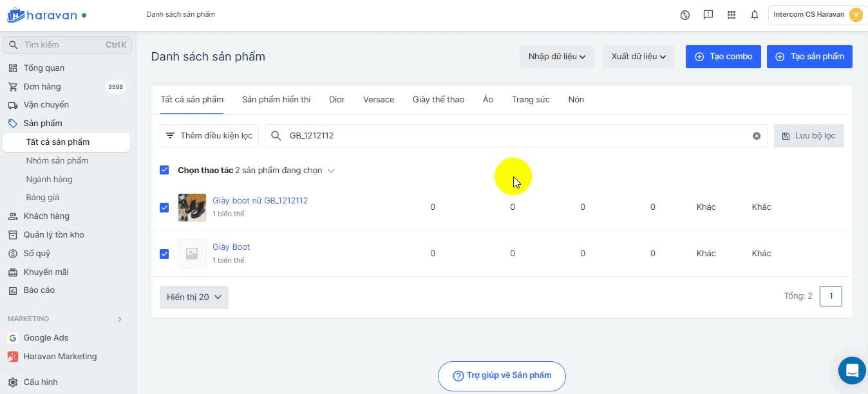This screenshot has width=868, height=394.
Task: Open the Giày boot nữ GB_1212112 link
Action: (x=260, y=201)
